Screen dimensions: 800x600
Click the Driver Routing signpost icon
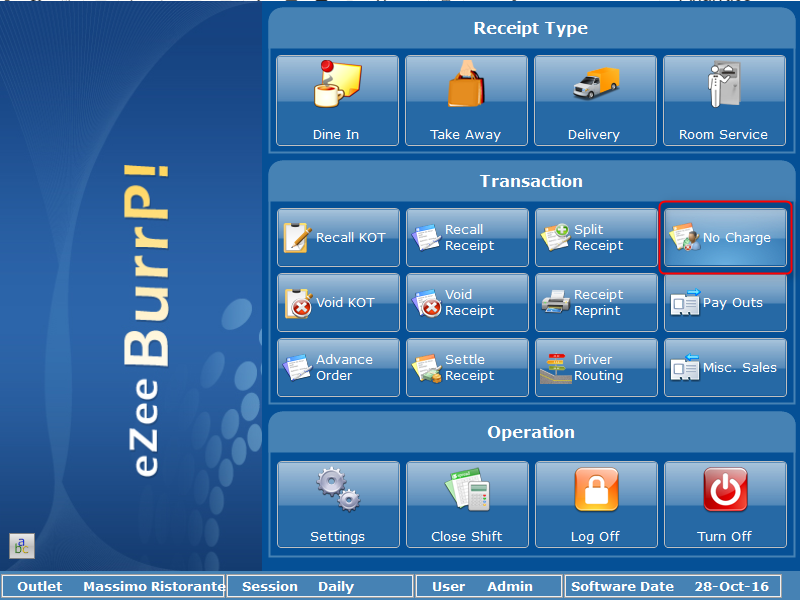point(556,368)
